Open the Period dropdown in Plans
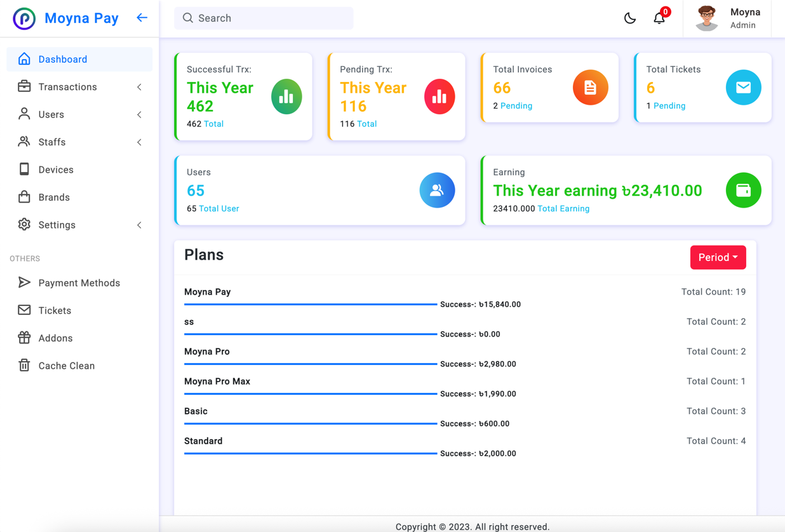 (718, 258)
